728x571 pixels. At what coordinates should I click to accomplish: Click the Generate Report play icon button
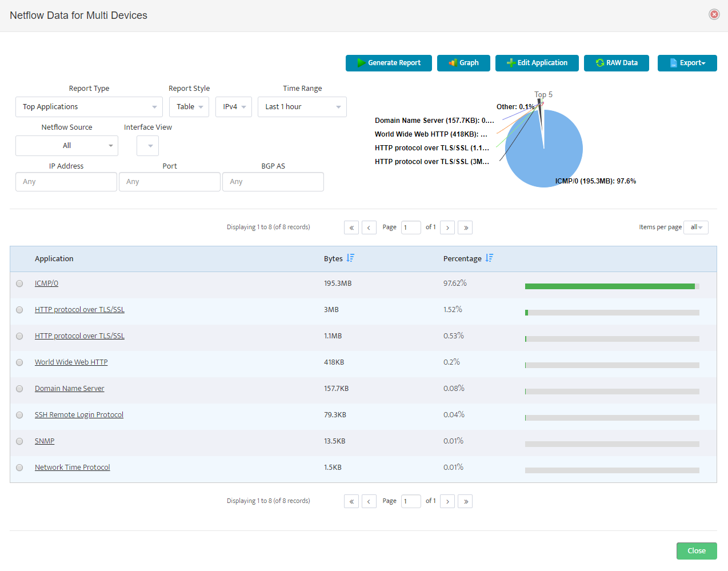click(389, 63)
